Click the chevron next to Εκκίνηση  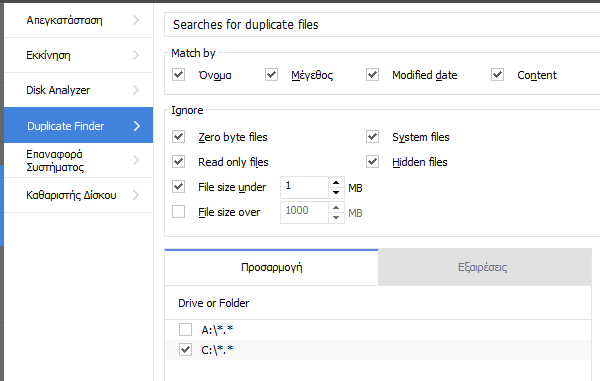[136, 55]
